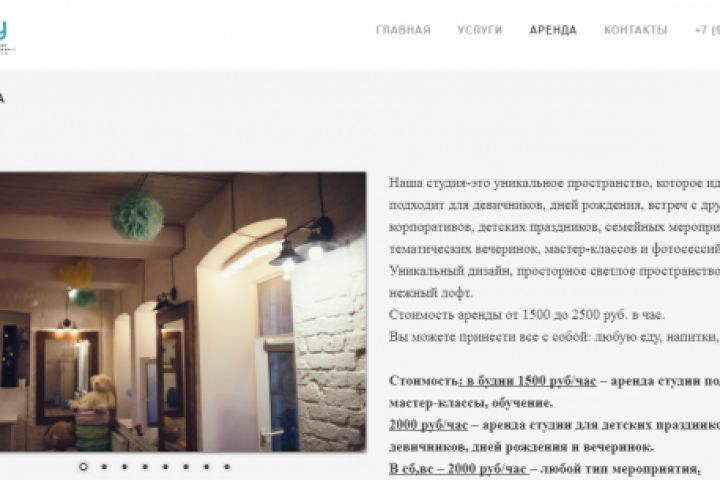720x480 pixels.
Task: Show the sixth slide via its dot
Action: pos(186,467)
